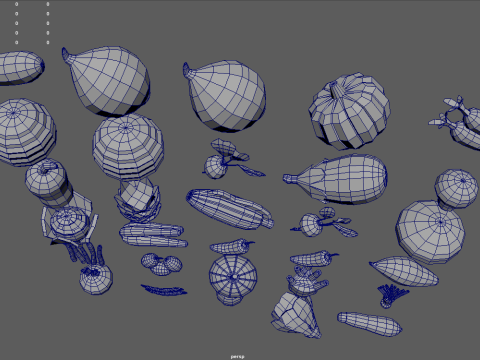Select the rounded cucumber at top left edge

(21, 68)
